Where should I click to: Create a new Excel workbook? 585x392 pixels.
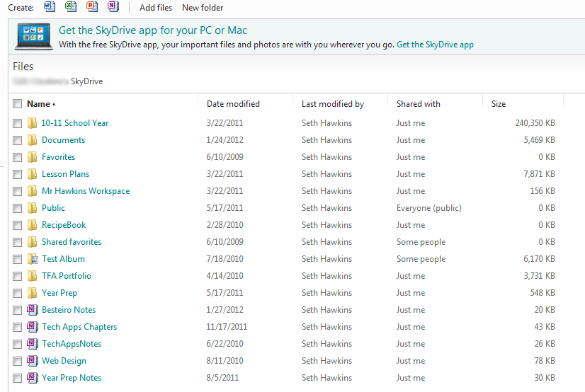coord(70,7)
